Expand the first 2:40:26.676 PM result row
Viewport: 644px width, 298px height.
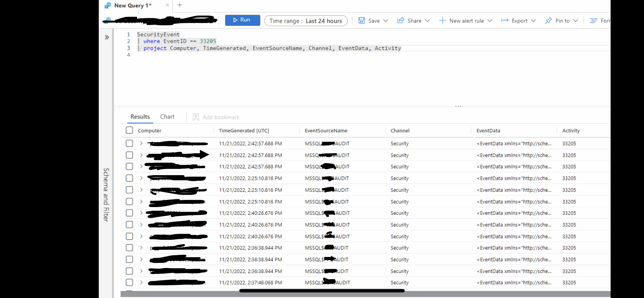(141, 213)
